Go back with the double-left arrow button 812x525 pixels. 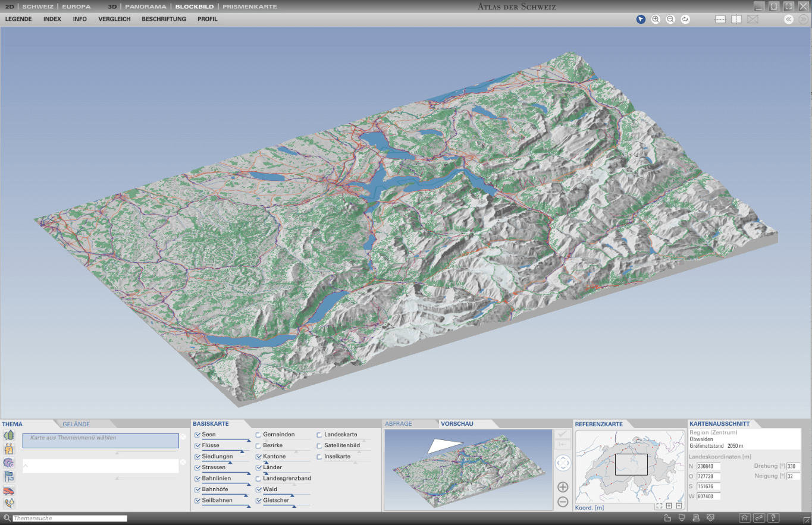point(789,19)
